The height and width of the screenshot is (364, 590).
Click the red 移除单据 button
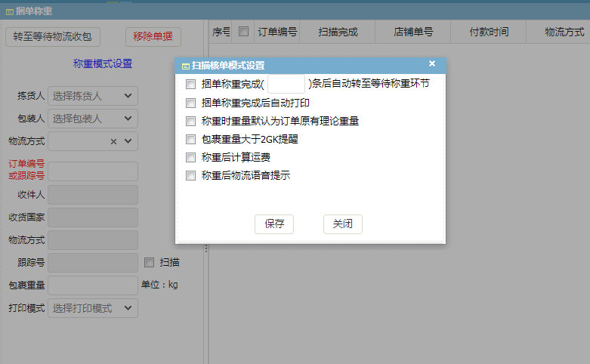153,37
